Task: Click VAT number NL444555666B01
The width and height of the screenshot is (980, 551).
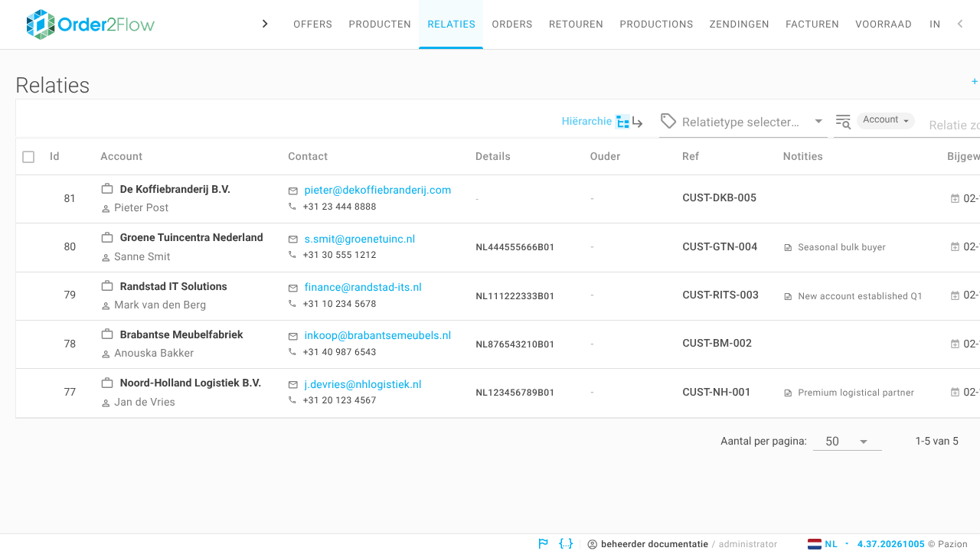Action: pyautogui.click(x=514, y=247)
